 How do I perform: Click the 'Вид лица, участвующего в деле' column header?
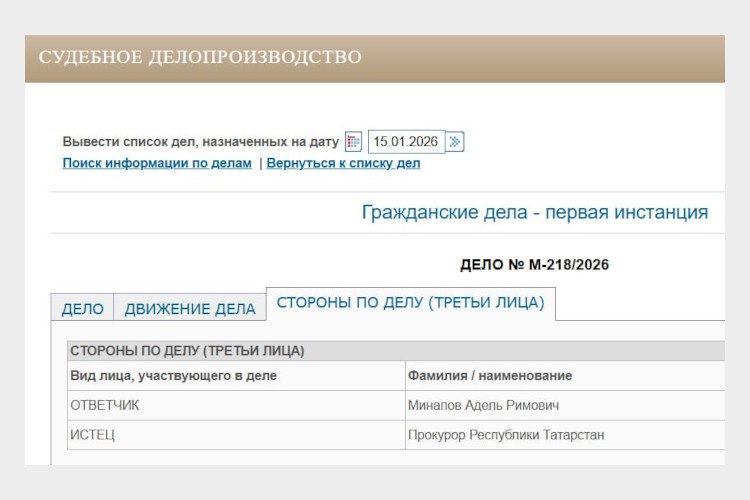click(173, 375)
